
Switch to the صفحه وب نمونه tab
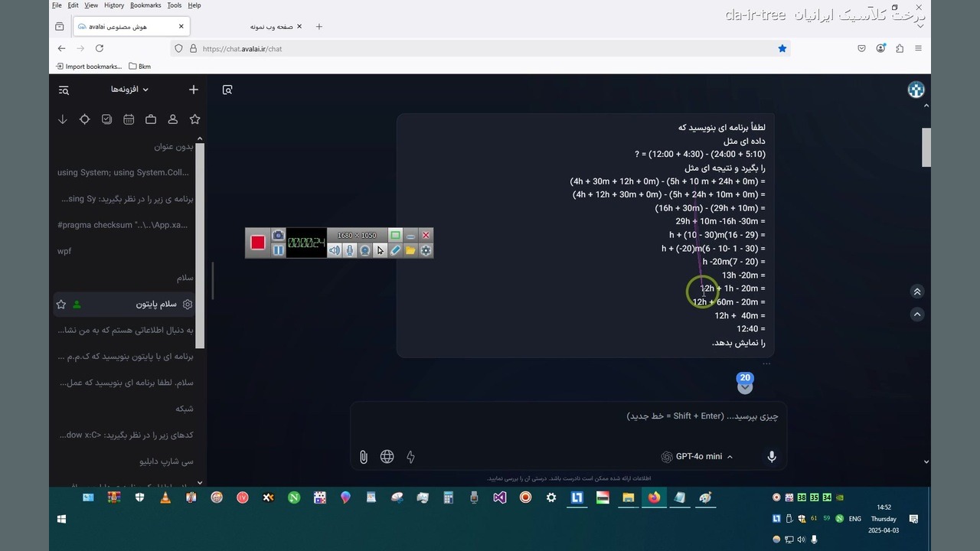click(272, 27)
